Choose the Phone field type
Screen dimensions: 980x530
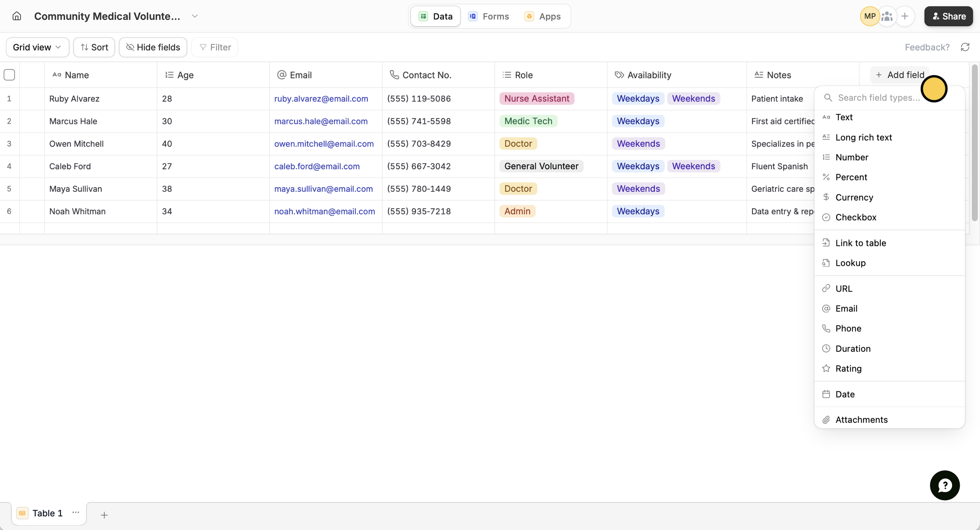(849, 328)
